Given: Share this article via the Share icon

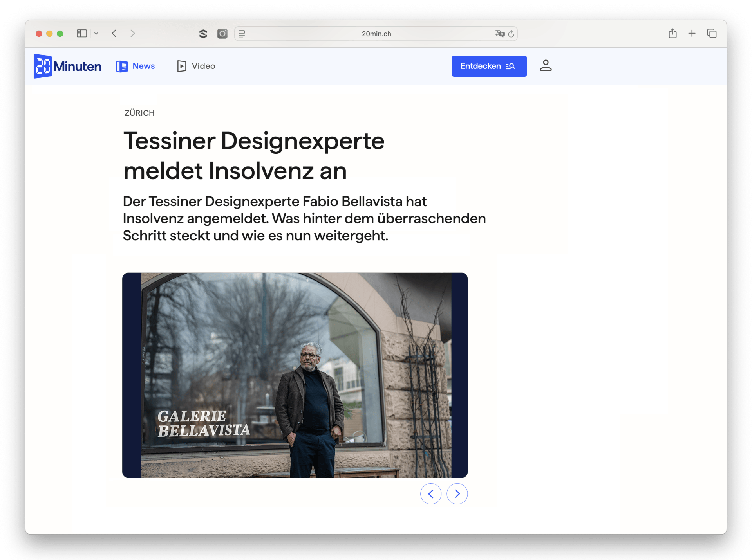Looking at the screenshot, I should coord(673,34).
